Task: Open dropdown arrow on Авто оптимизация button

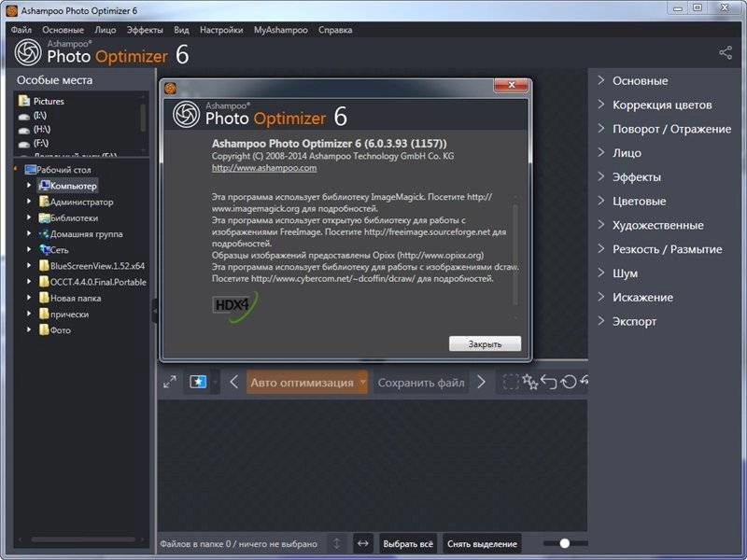Action: click(x=363, y=382)
